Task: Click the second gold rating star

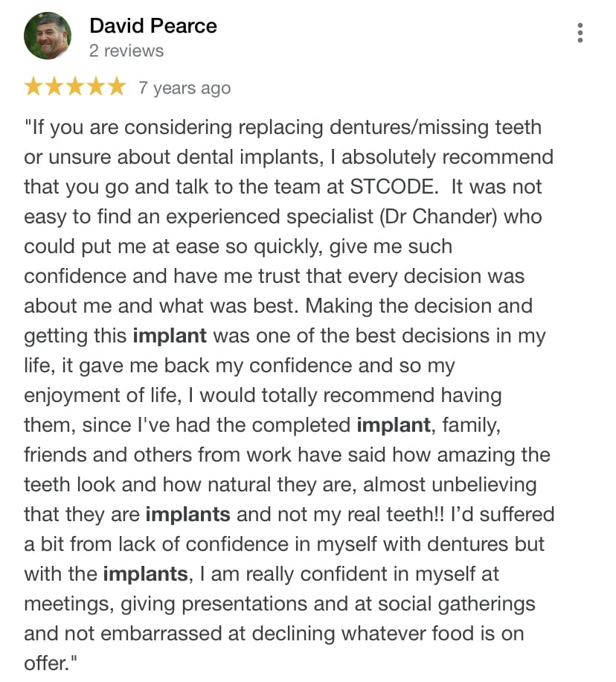Action: [54, 87]
